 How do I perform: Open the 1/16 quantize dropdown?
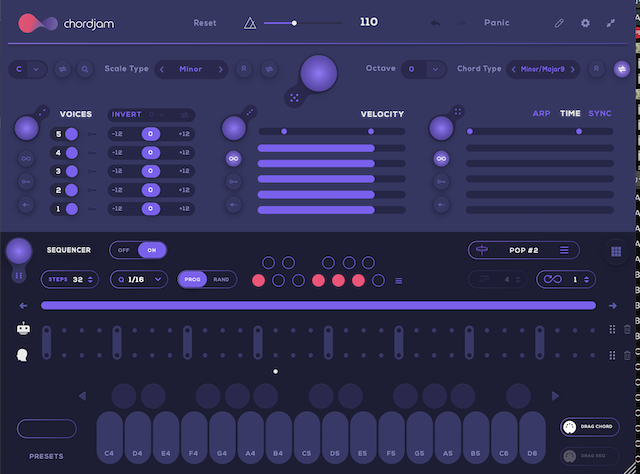138,279
